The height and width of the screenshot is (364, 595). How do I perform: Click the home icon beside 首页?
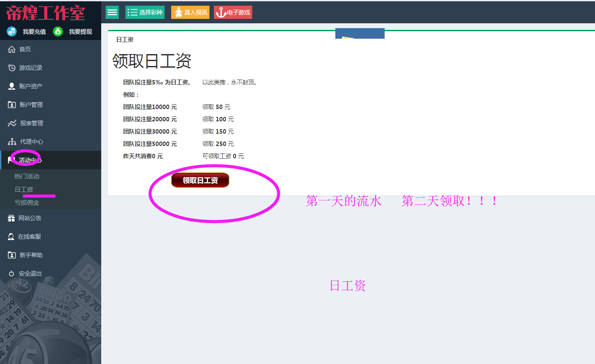[x=12, y=49]
